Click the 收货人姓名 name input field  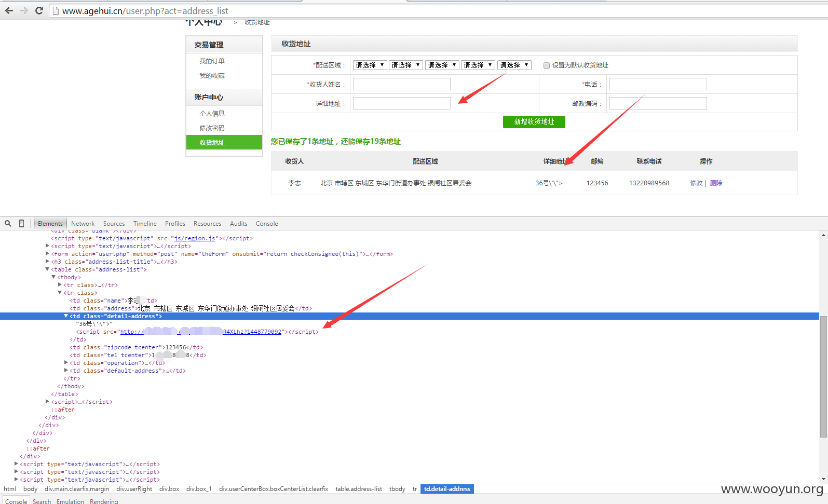click(402, 84)
